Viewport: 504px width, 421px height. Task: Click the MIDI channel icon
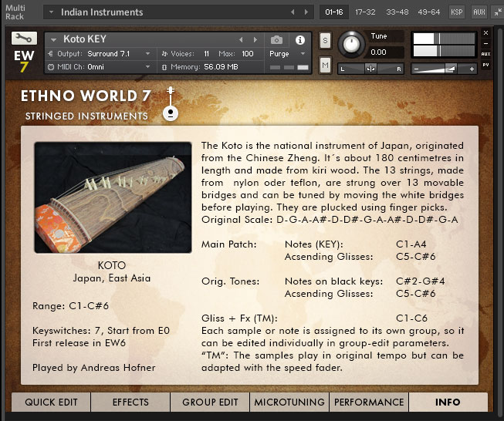tap(51, 67)
